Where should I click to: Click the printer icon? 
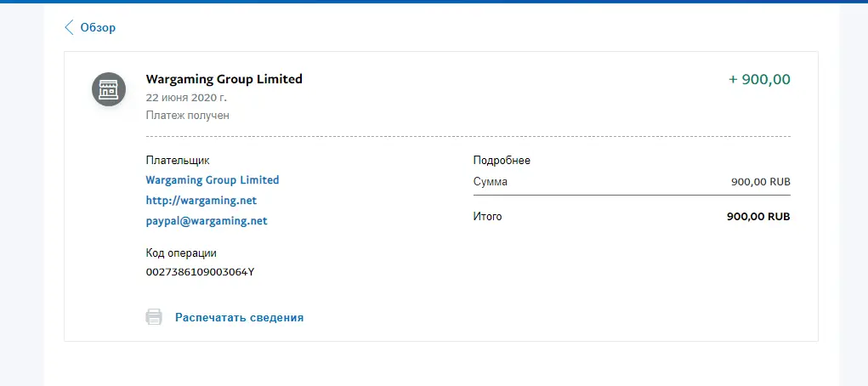point(154,317)
